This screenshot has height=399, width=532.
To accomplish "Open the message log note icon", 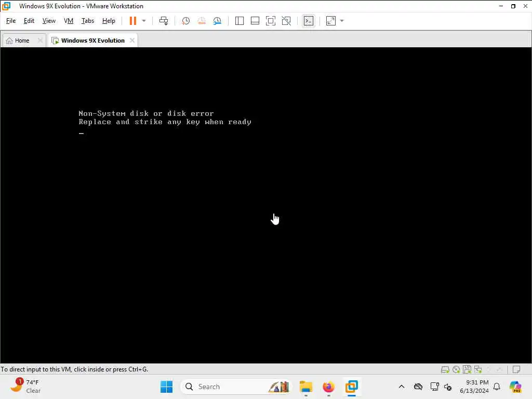I will 516,369.
